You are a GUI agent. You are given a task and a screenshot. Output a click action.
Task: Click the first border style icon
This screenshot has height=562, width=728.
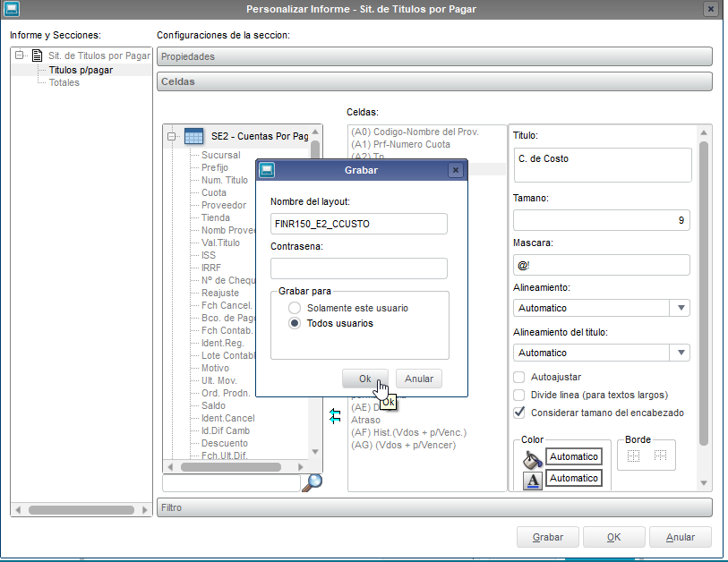(x=633, y=456)
